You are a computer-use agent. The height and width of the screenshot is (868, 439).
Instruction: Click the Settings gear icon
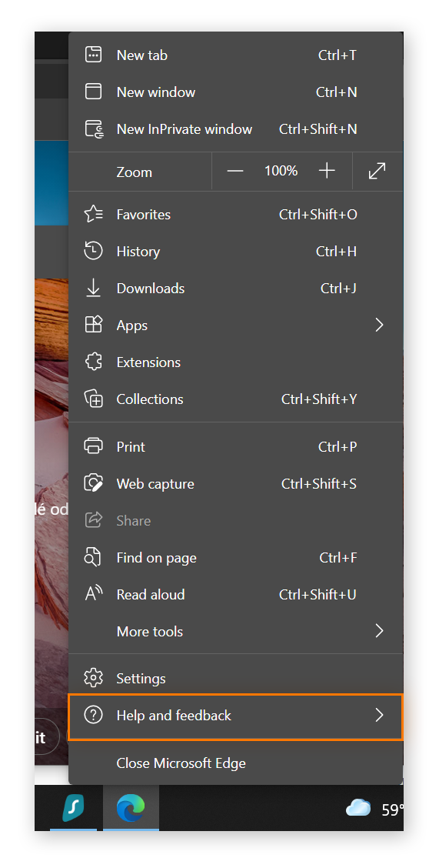pyautogui.click(x=93, y=678)
